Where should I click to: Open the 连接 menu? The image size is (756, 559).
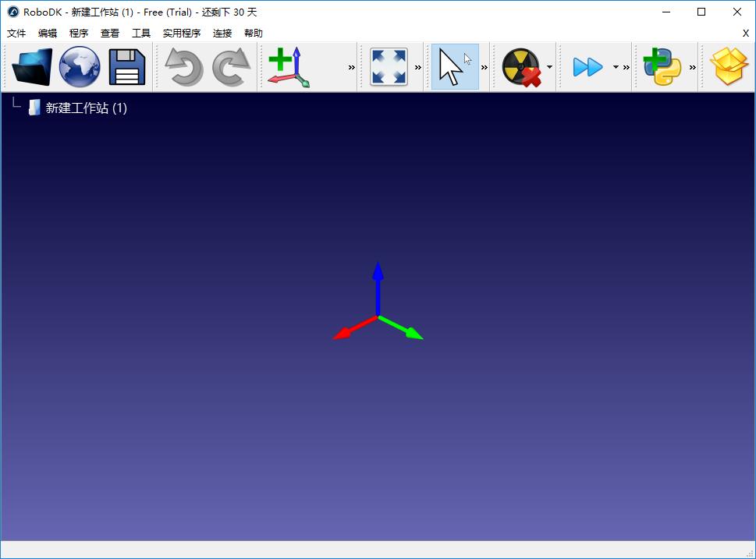click(222, 34)
